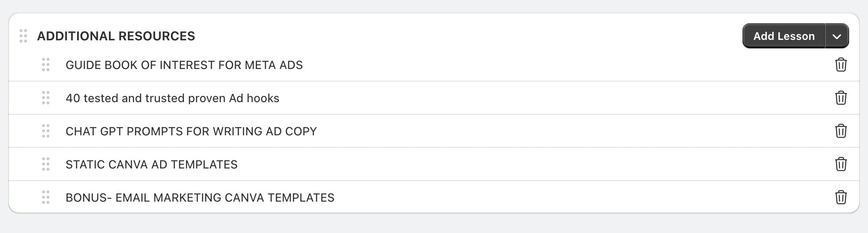Delete the STATIC CANVA AD TEMPLATES lesson
Screen dimensions: 868x233
[841, 164]
